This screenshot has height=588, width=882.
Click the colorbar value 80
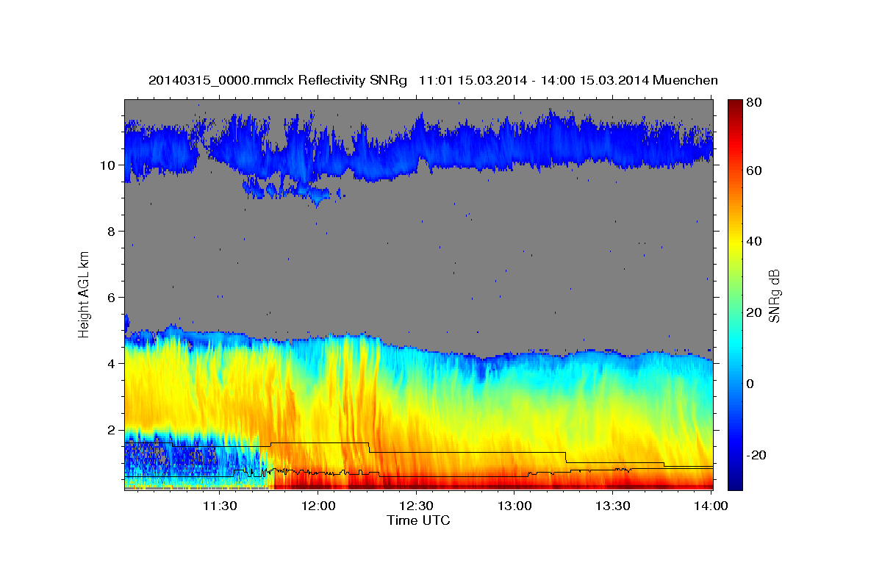click(756, 102)
